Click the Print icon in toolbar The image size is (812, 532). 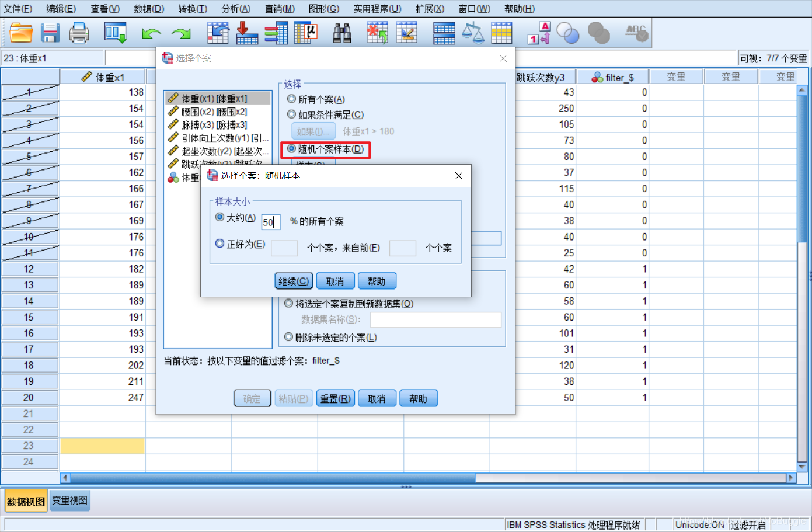79,33
